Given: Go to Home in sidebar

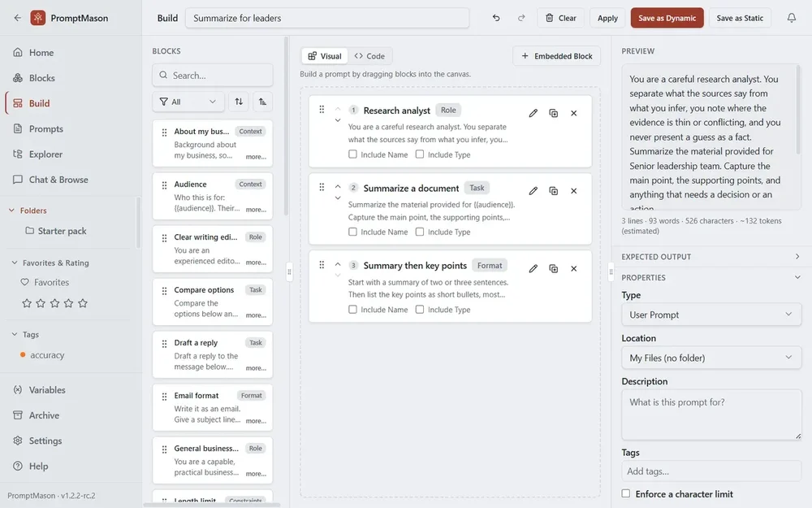Looking at the screenshot, I should [71, 52].
